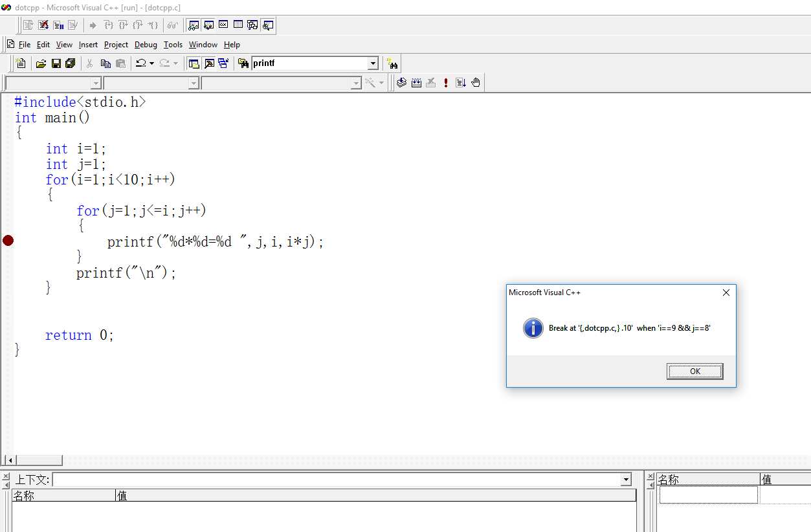Click the Save file icon

(56, 63)
